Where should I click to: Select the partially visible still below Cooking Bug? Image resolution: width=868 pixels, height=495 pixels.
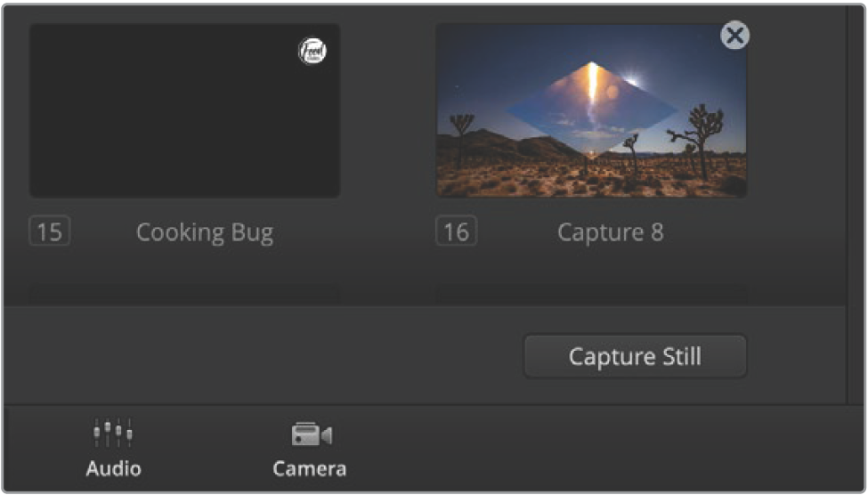pyautogui.click(x=184, y=295)
